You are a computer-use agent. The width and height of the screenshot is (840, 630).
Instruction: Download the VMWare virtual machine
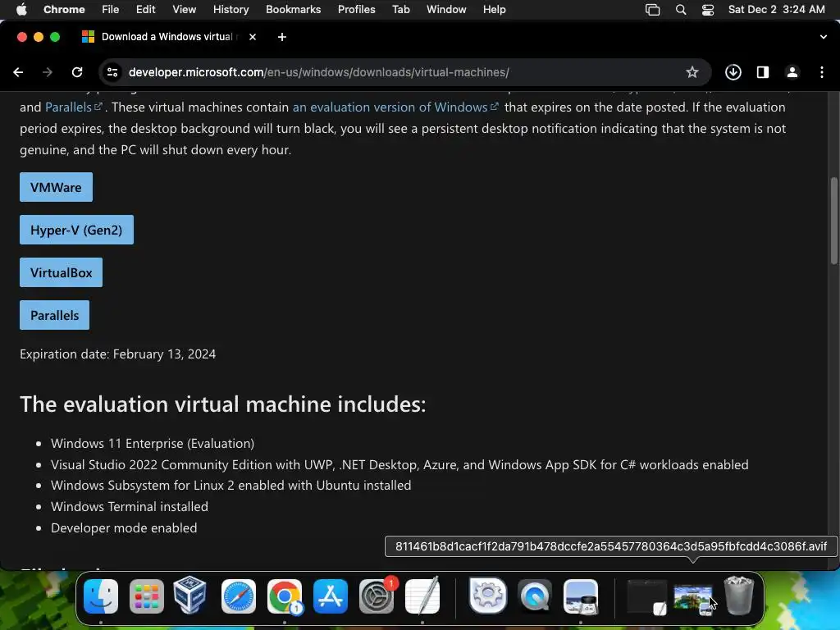pyautogui.click(x=57, y=187)
